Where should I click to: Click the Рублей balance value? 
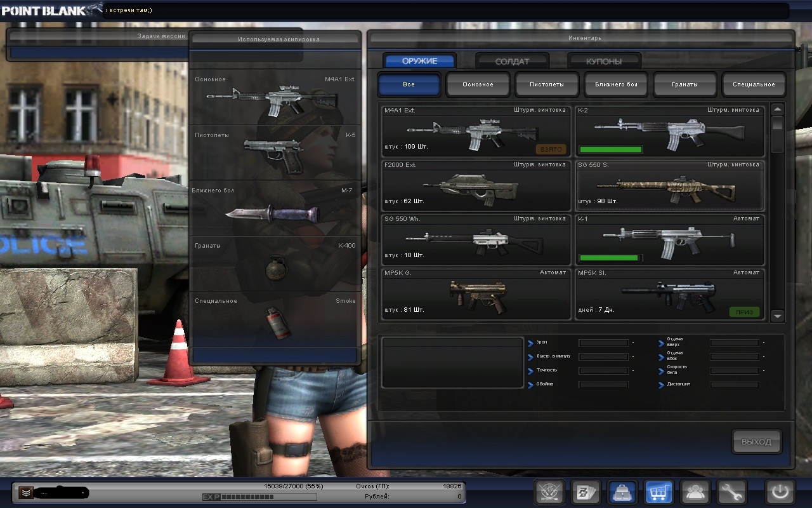point(459,497)
